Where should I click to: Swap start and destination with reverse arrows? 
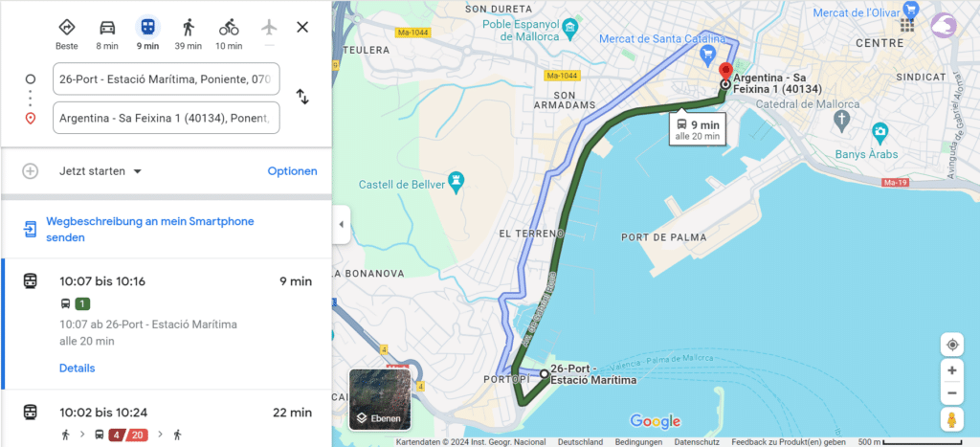coord(302,97)
